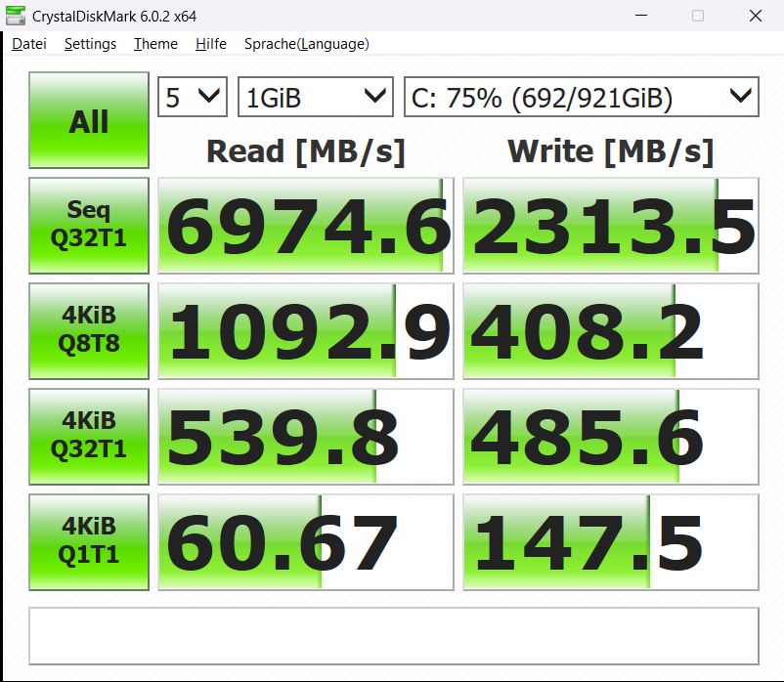Click the empty comment text field at bottom
Viewport: 784px width, 682px height.
[393, 635]
